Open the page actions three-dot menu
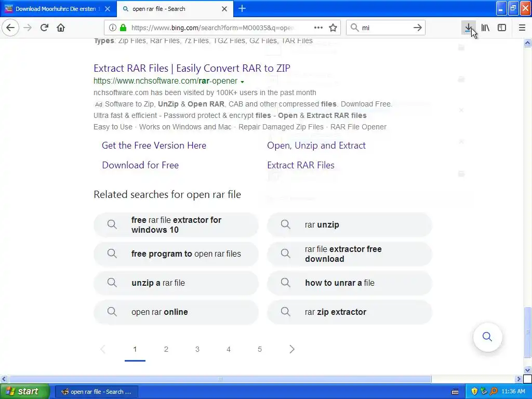This screenshot has width=532, height=399. (x=318, y=28)
